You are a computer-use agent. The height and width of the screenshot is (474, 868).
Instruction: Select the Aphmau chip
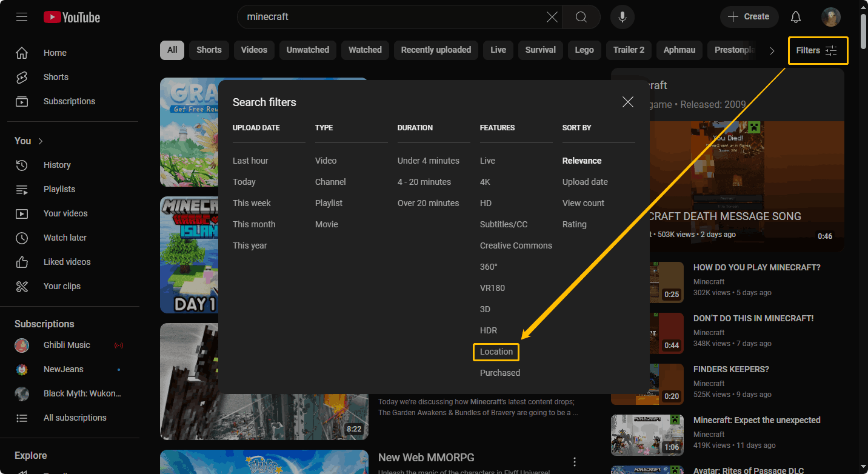click(679, 50)
